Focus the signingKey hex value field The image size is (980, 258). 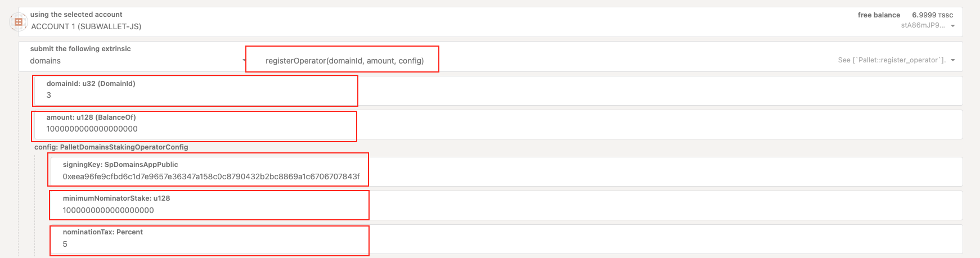(506, 171)
